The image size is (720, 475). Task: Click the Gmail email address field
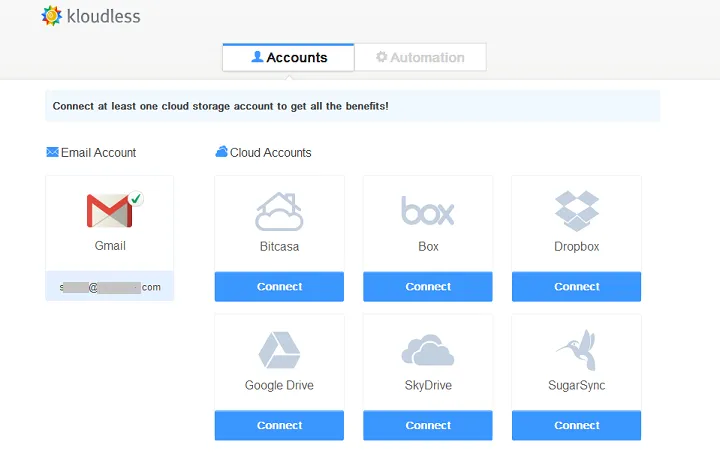(110, 287)
